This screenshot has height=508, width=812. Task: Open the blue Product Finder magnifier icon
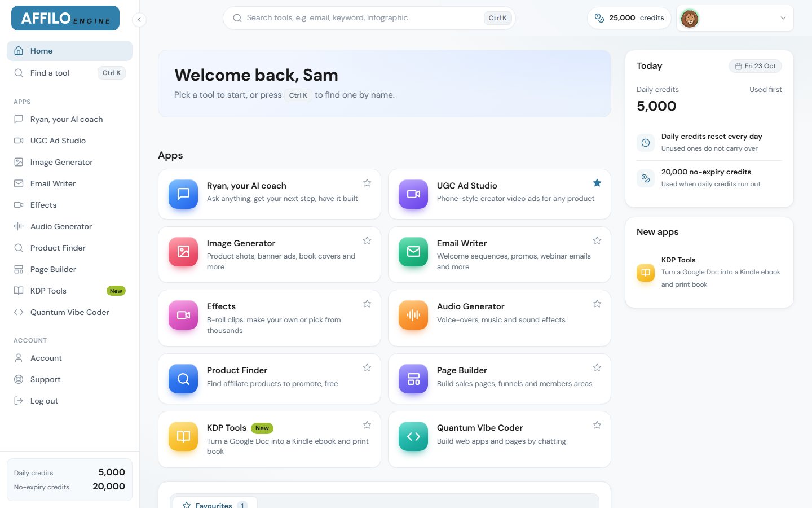183,379
